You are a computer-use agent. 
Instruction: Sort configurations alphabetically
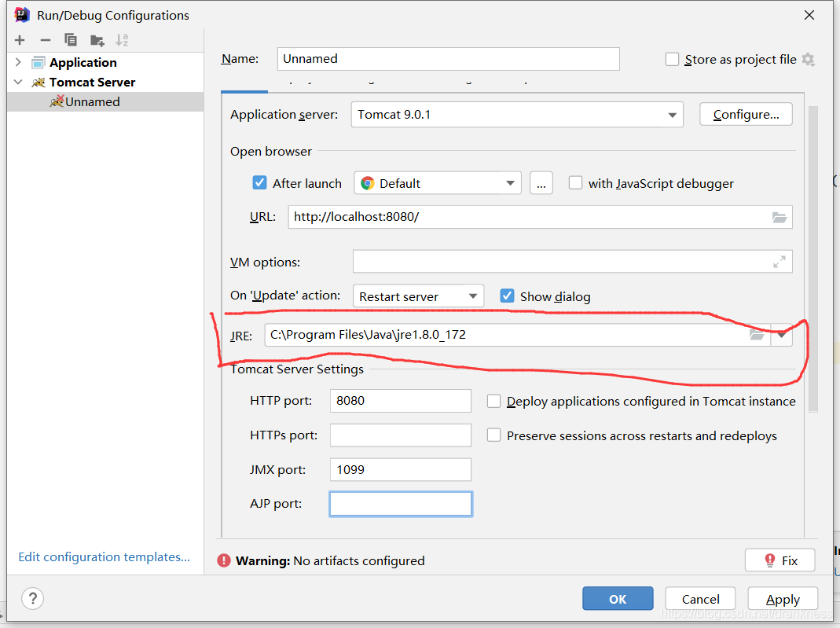(x=122, y=40)
